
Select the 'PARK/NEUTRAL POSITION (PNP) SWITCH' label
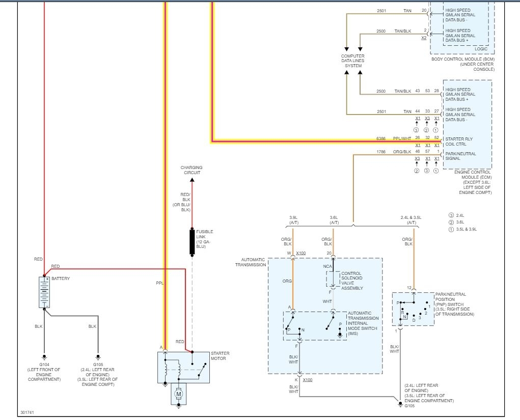click(450, 299)
